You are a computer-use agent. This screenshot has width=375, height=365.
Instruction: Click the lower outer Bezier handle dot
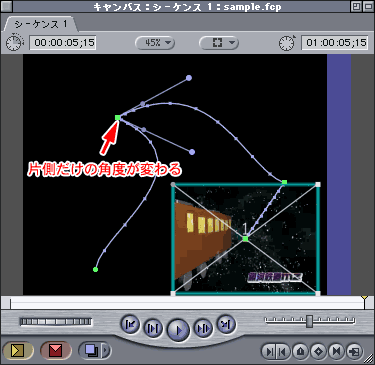pos(192,152)
